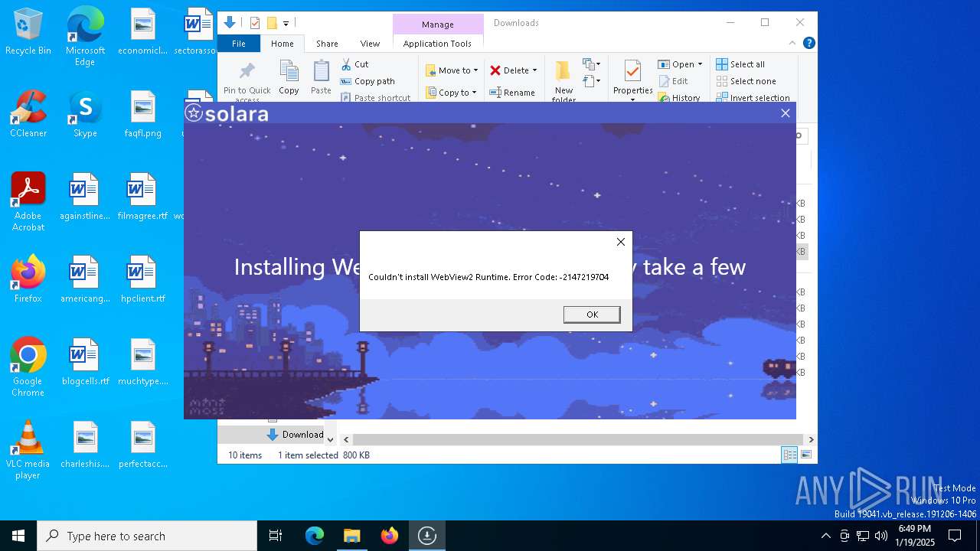Select the Skype desktop shortcut
980x551 pixels.
tap(85, 114)
